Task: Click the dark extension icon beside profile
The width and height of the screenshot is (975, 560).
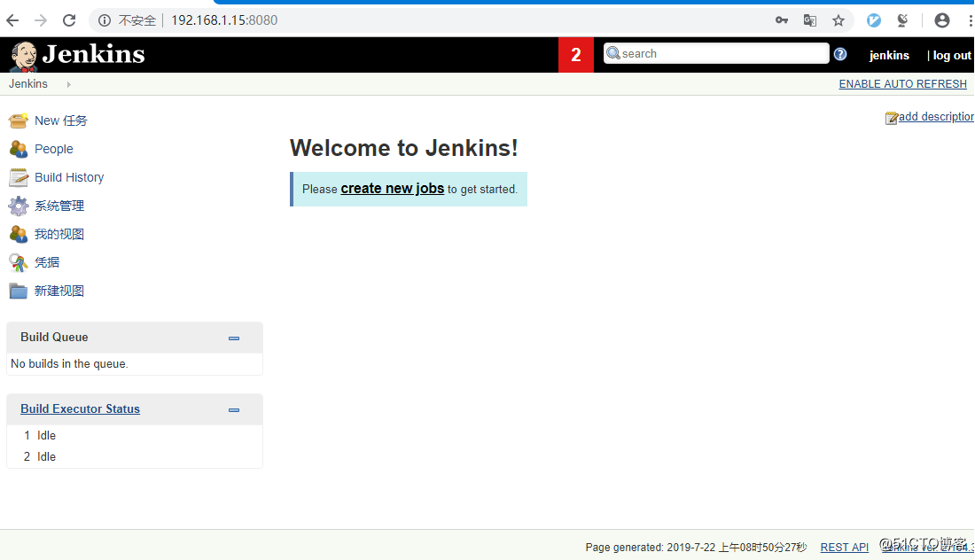Action: [x=902, y=20]
